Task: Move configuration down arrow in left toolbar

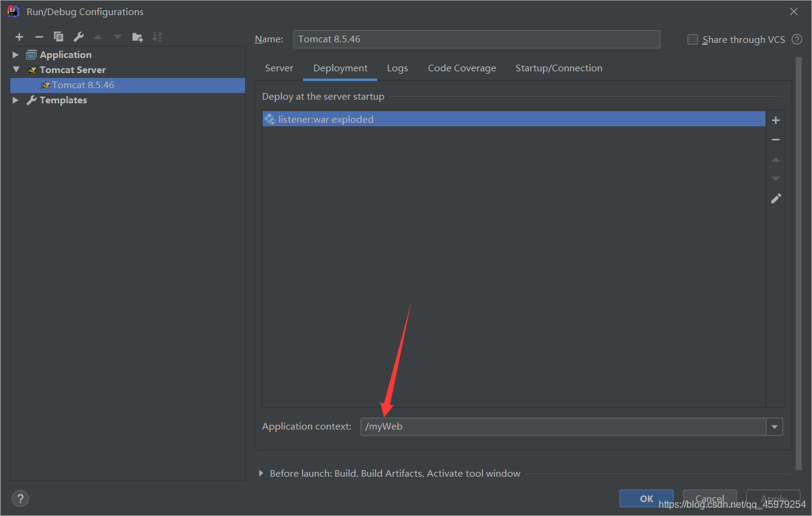Action: coord(118,37)
